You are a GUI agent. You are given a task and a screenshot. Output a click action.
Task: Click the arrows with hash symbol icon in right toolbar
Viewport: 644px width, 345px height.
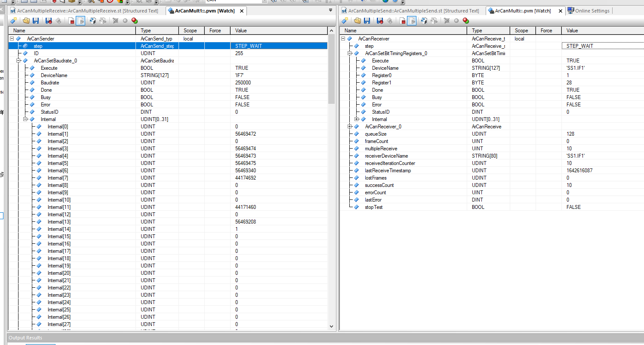point(424,20)
